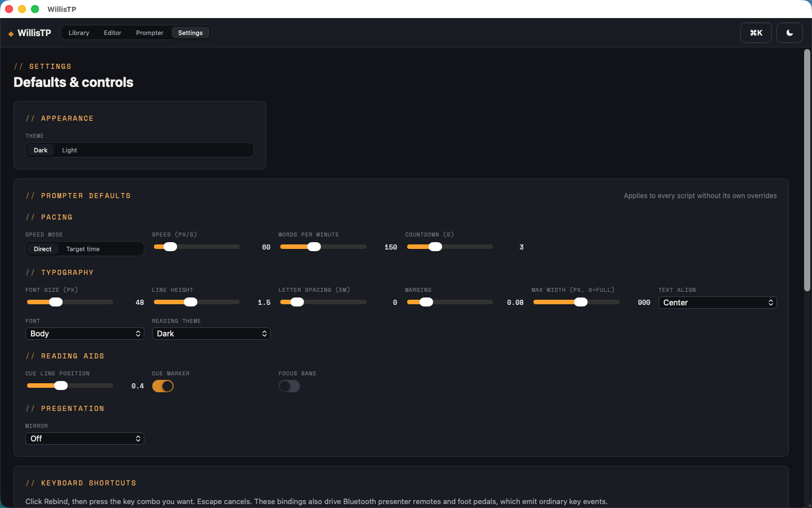Click the margins value 0.08
This screenshot has width=812, height=508.
click(x=515, y=303)
